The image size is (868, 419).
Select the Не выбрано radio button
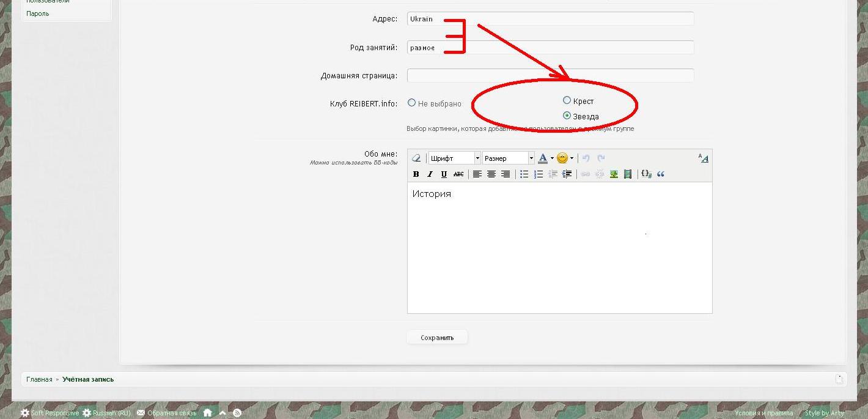412,103
